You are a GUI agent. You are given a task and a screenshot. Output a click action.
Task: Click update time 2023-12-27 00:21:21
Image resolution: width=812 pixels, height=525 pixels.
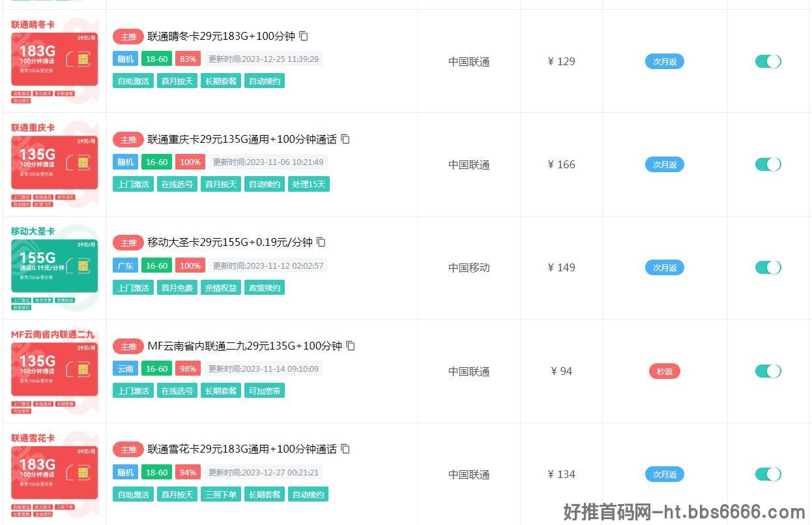tap(263, 472)
